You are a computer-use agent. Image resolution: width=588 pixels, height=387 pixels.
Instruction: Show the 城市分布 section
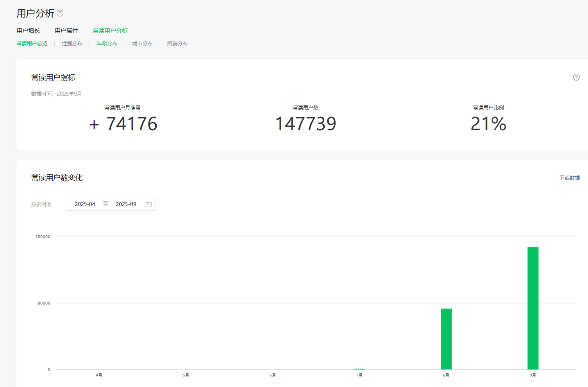[x=142, y=43]
